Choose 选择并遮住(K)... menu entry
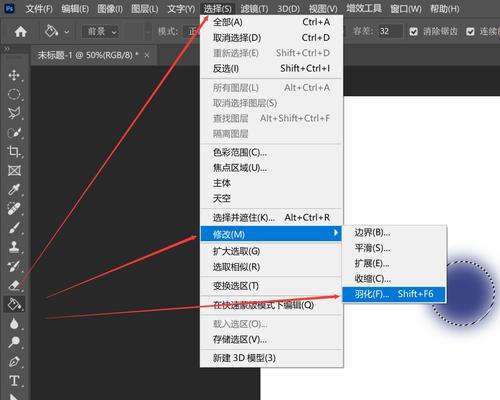The image size is (500, 400). [x=272, y=218]
